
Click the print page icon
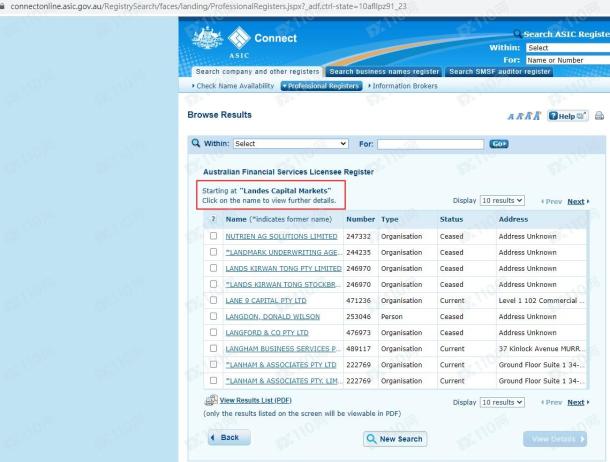[599, 116]
